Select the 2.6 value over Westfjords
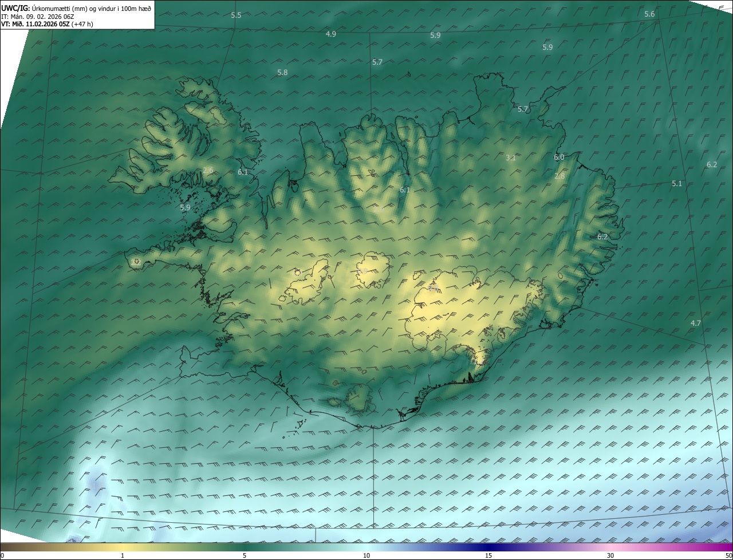Screen dimensions: 733x560 208,171
